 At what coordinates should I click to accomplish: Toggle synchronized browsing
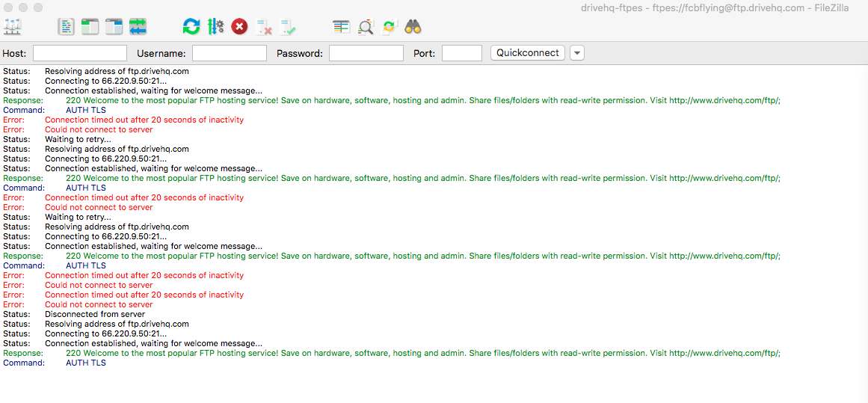(x=390, y=26)
